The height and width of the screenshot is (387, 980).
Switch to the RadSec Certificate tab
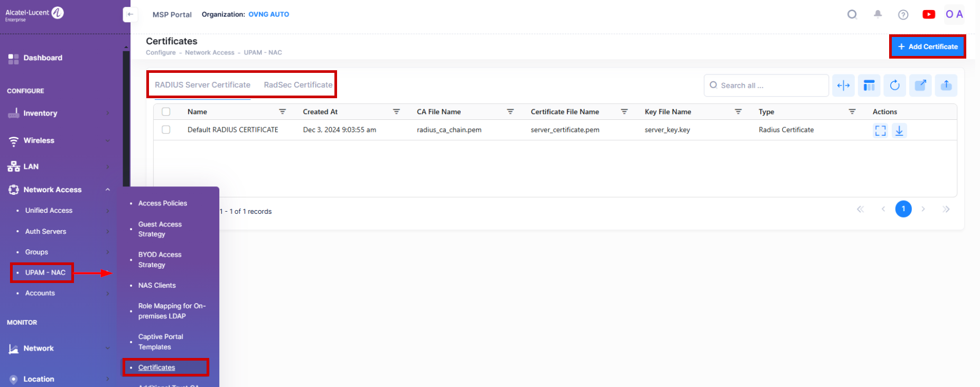[298, 85]
